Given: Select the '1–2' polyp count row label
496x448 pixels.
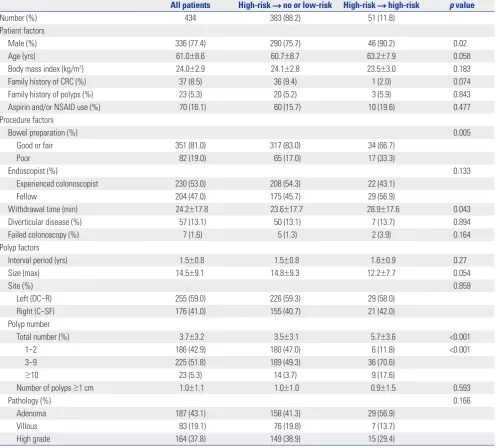Looking at the screenshot, I should [x=31, y=350].
